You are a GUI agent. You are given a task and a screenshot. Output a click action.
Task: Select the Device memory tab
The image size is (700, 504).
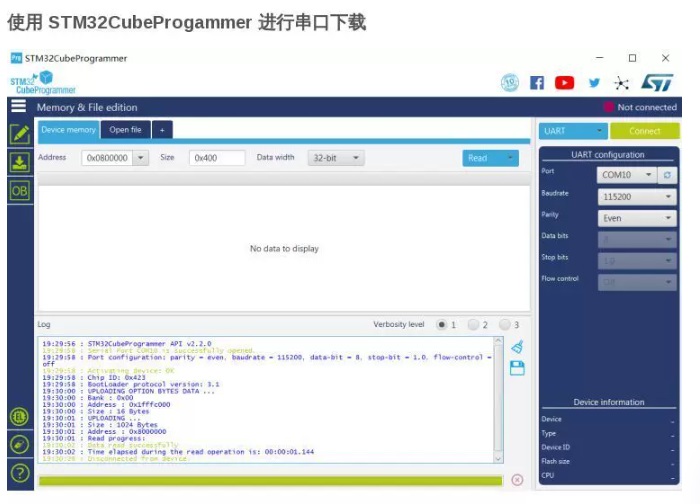tap(68, 130)
